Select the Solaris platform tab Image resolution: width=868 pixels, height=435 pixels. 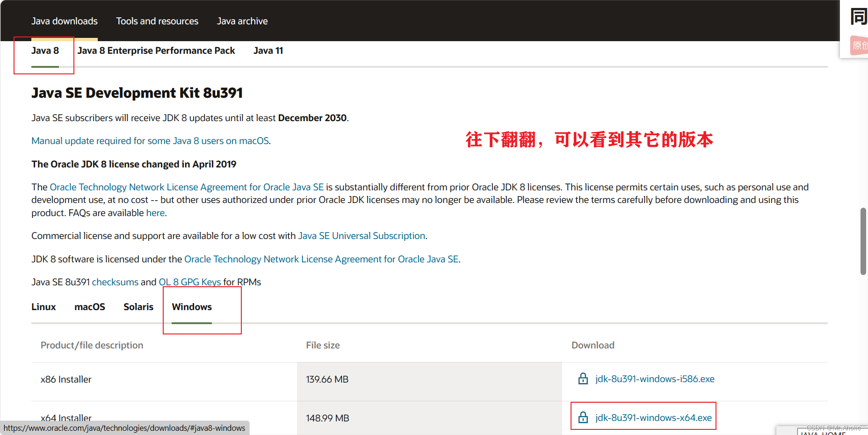138,307
